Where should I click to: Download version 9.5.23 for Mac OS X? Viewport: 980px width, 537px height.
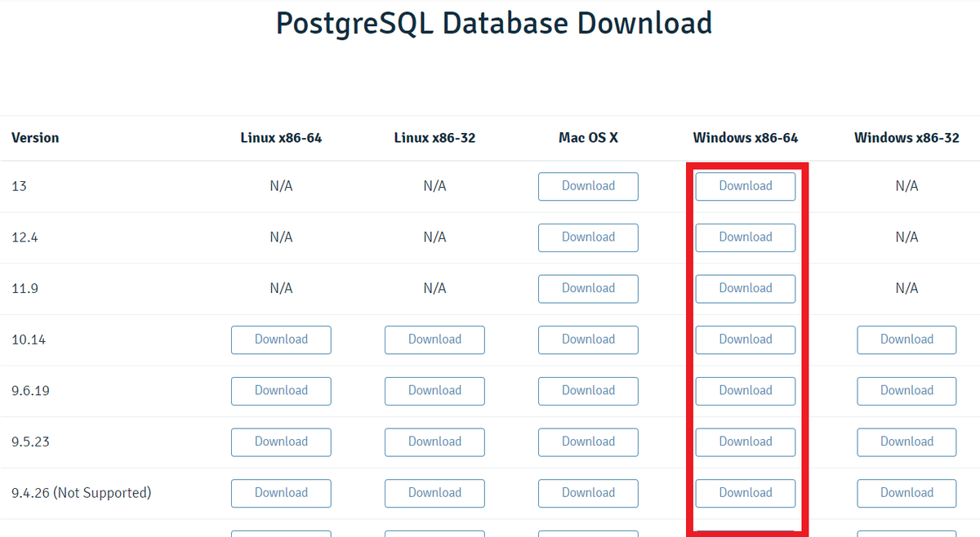click(588, 442)
